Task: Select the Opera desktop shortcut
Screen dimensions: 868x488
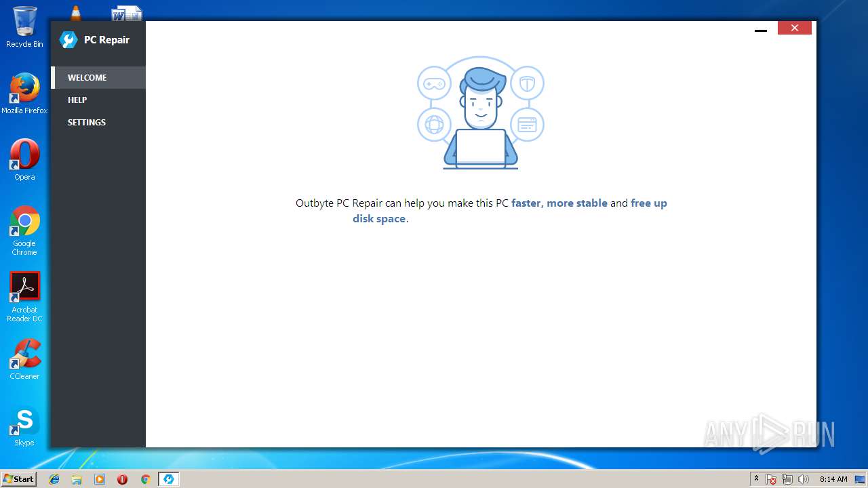Action: click(x=24, y=160)
